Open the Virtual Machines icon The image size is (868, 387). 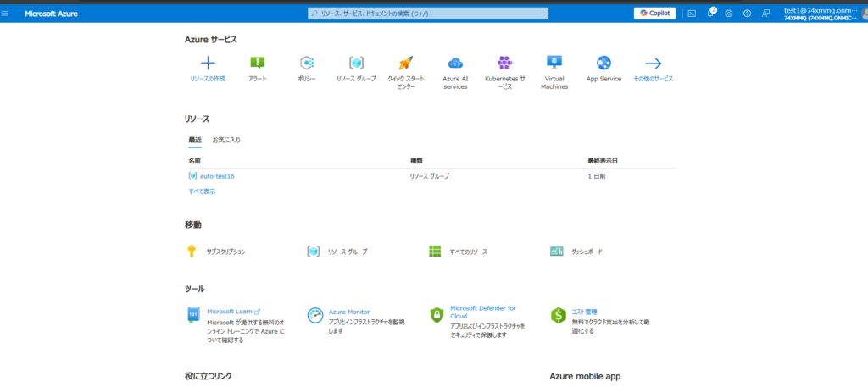pos(554,63)
